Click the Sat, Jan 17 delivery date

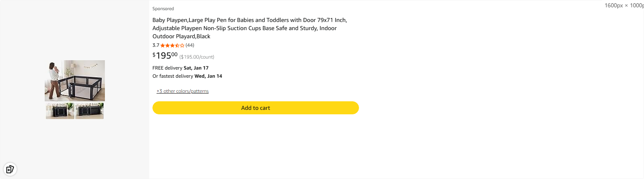[x=196, y=68]
